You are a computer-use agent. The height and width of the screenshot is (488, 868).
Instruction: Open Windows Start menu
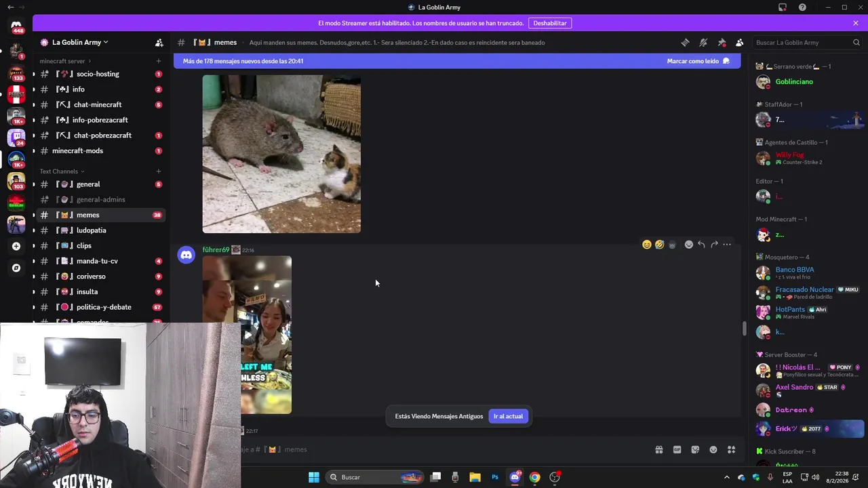click(314, 477)
